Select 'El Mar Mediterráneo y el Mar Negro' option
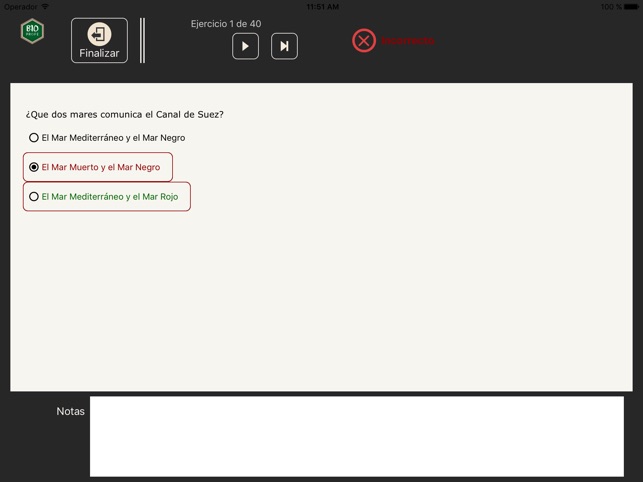The width and height of the screenshot is (643, 482). pyautogui.click(x=107, y=138)
